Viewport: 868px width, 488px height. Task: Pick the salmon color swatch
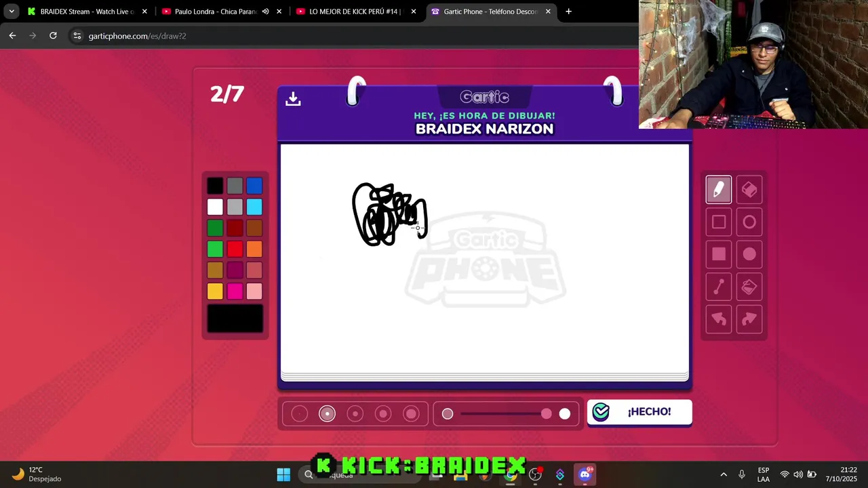point(254,270)
